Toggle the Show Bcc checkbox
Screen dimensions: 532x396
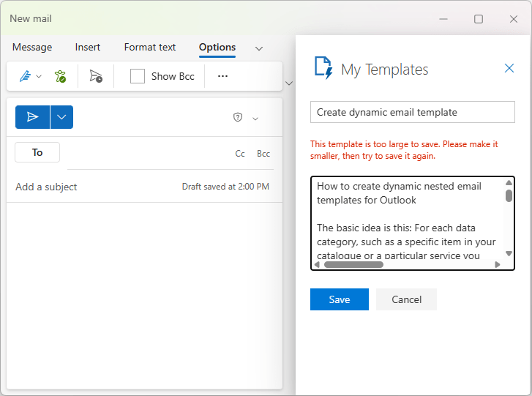point(138,76)
